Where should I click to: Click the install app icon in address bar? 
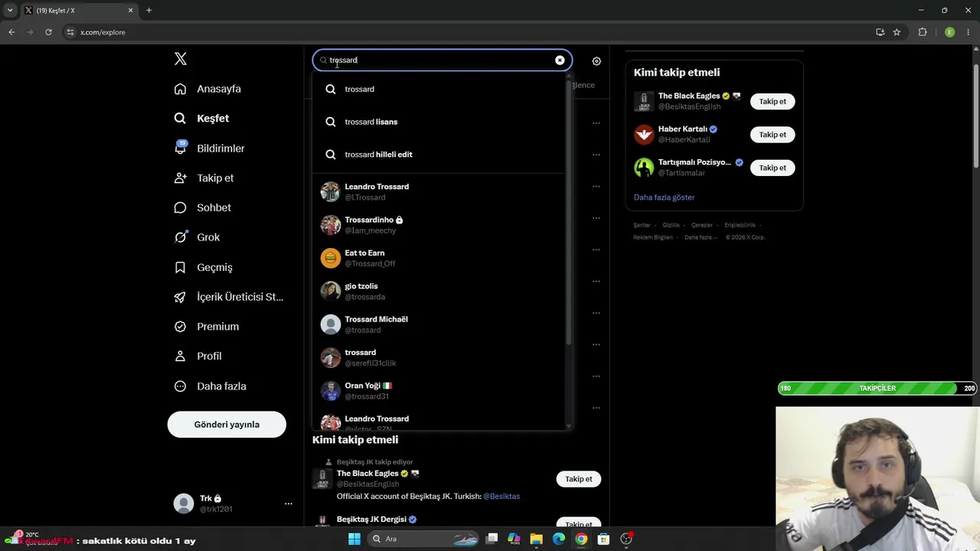(880, 32)
